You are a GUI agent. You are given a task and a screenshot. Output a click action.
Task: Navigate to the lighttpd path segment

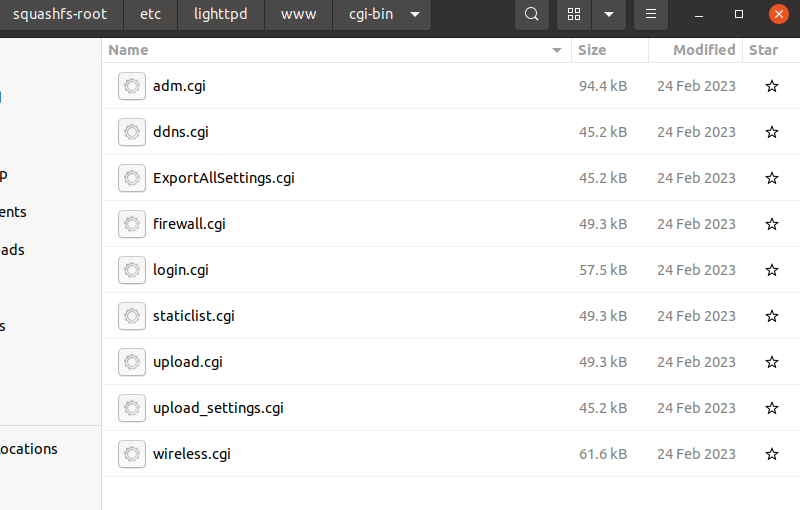click(x=222, y=15)
